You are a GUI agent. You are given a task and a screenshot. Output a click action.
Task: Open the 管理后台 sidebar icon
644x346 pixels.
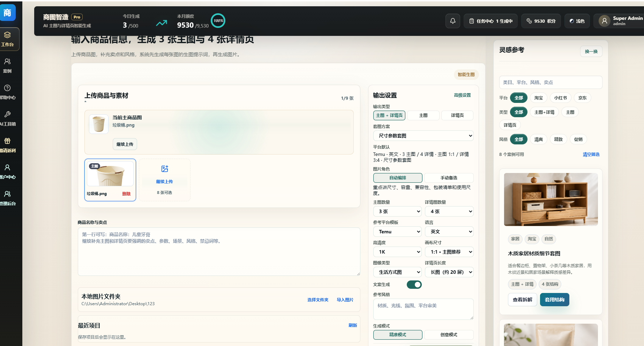[7, 194]
